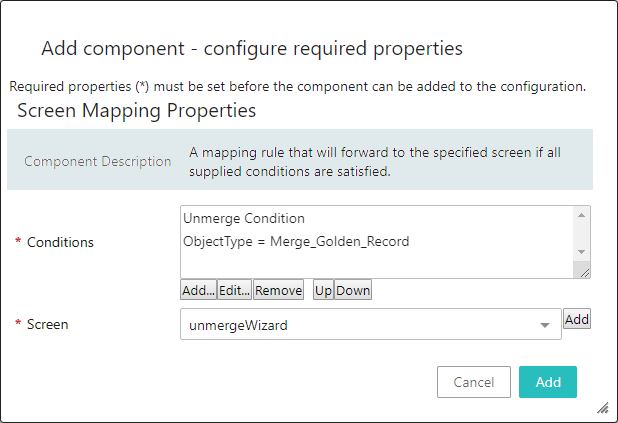The width and height of the screenshot is (618, 423).
Task: Click the Component Description label
Action: click(98, 161)
